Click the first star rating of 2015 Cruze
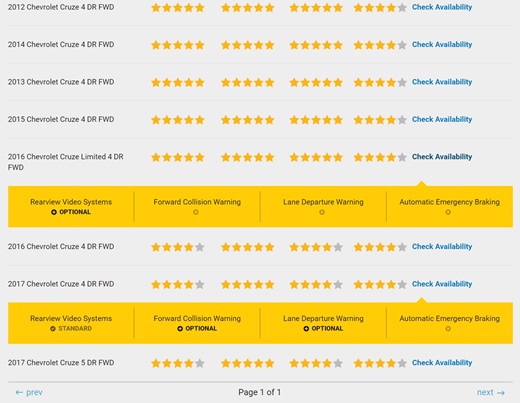The height and width of the screenshot is (403, 520). coord(178,120)
